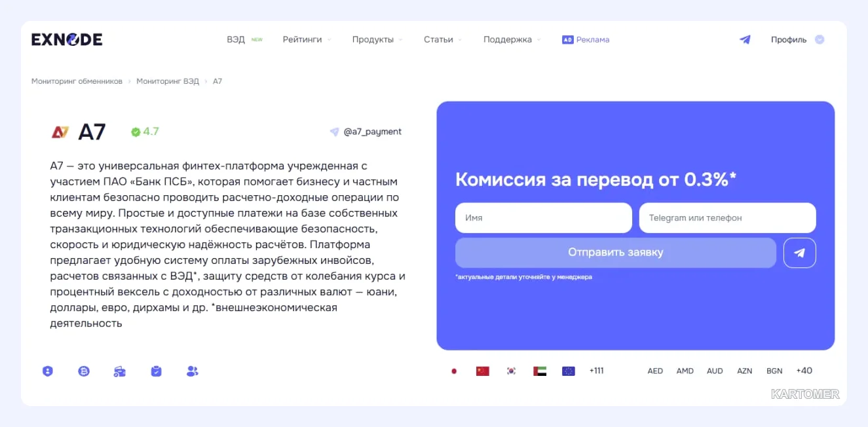Select the AUD currency
868x427 pixels.
click(715, 371)
